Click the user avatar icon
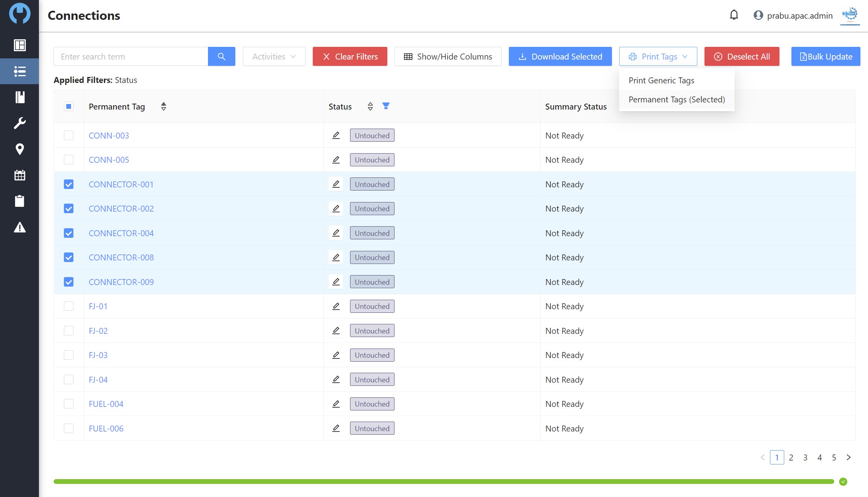 coord(758,15)
